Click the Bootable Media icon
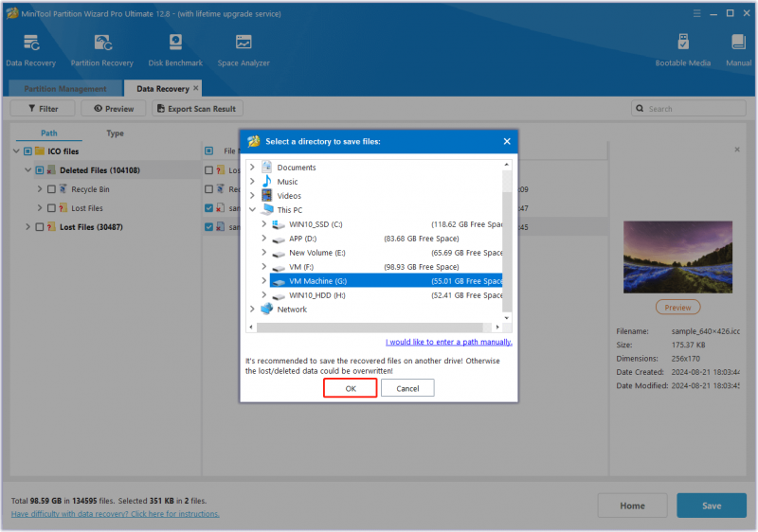 683,43
